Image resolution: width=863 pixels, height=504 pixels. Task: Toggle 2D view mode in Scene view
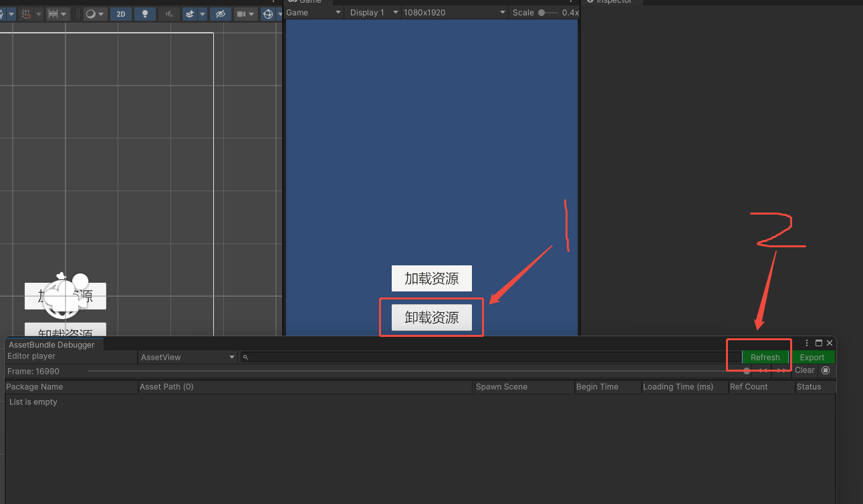pos(121,14)
